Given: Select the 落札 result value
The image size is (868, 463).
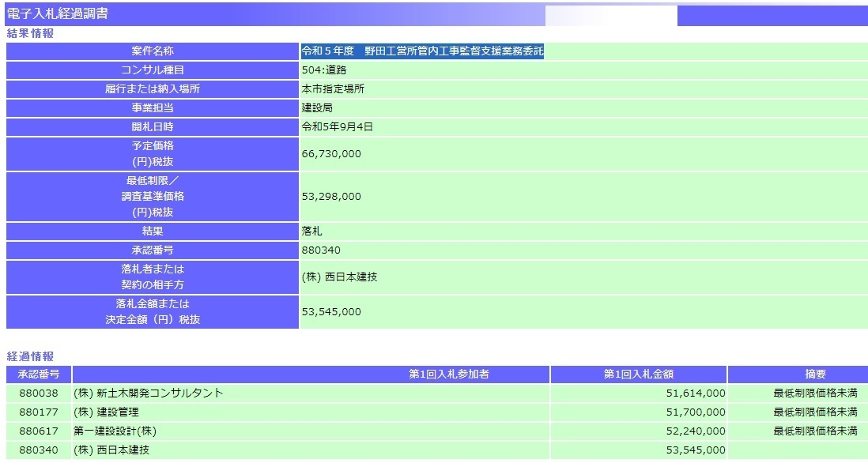Looking at the screenshot, I should coord(311,231).
